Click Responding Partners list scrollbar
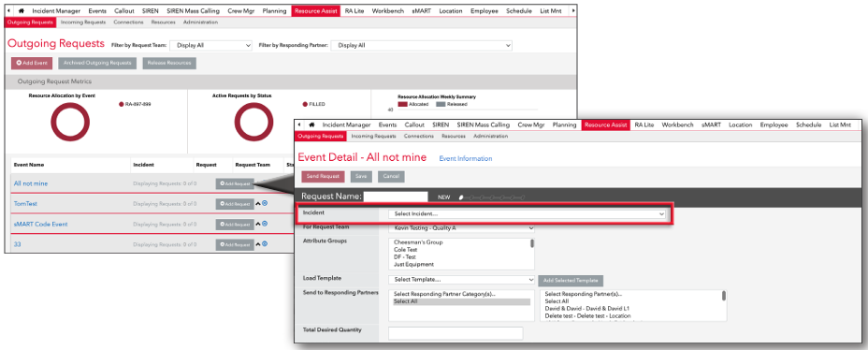Image resolution: width=868 pixels, height=350 pixels. click(x=724, y=297)
